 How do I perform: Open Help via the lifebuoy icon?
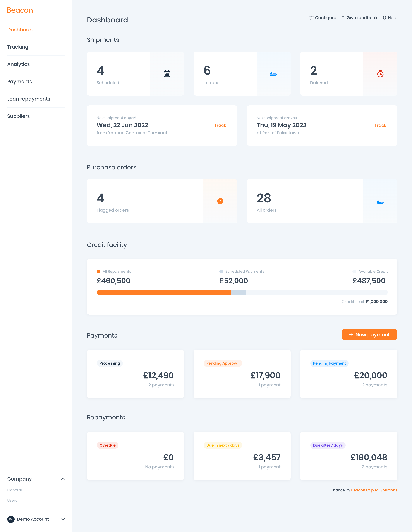384,18
